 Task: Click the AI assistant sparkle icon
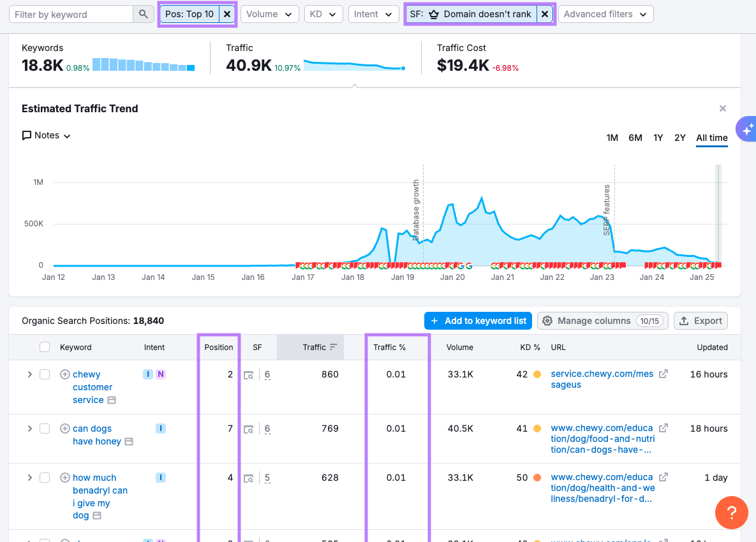click(x=748, y=129)
